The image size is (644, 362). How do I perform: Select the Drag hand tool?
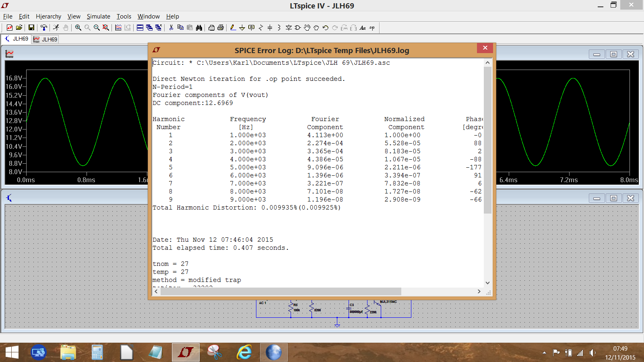point(316,28)
